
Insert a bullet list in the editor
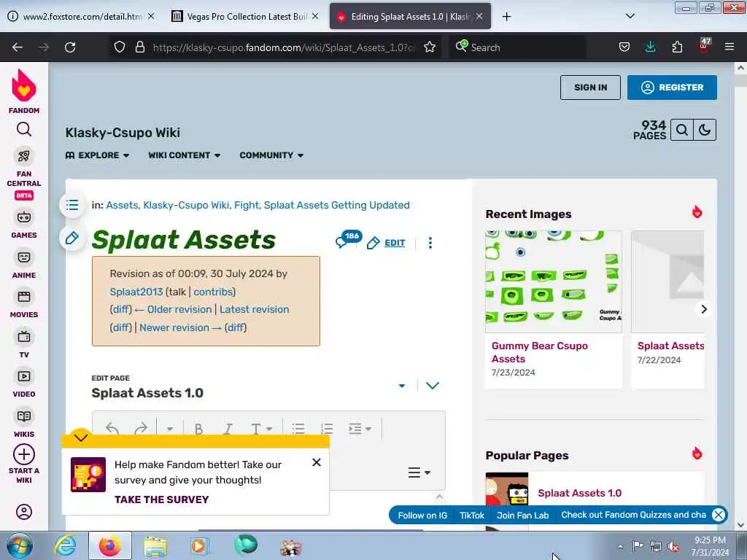point(298,429)
